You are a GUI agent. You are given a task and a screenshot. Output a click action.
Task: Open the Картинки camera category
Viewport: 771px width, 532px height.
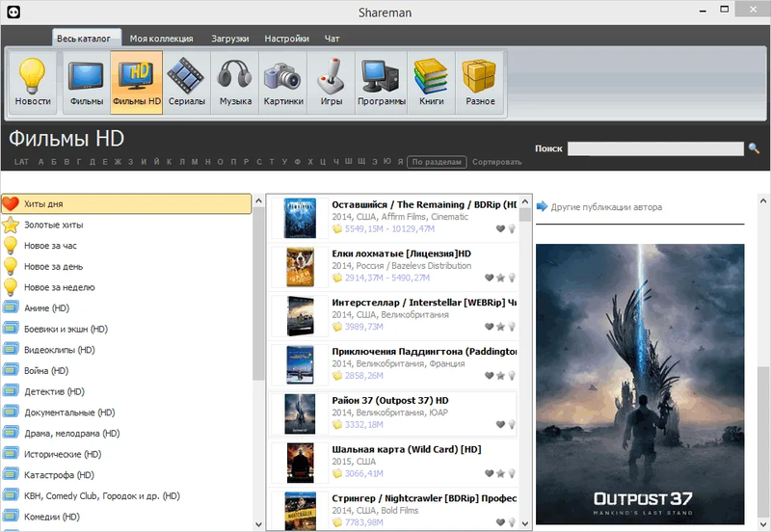(283, 82)
